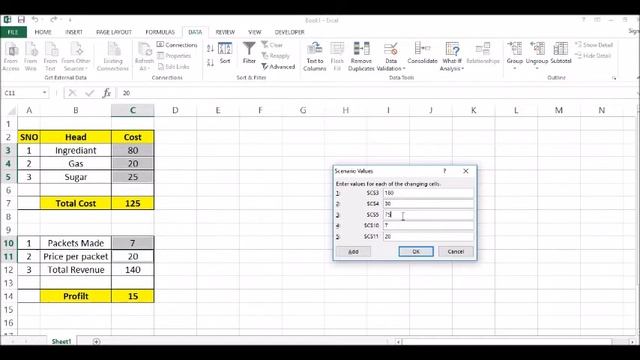
Task: Click Add in Scenario Values dialog
Action: coord(353,251)
